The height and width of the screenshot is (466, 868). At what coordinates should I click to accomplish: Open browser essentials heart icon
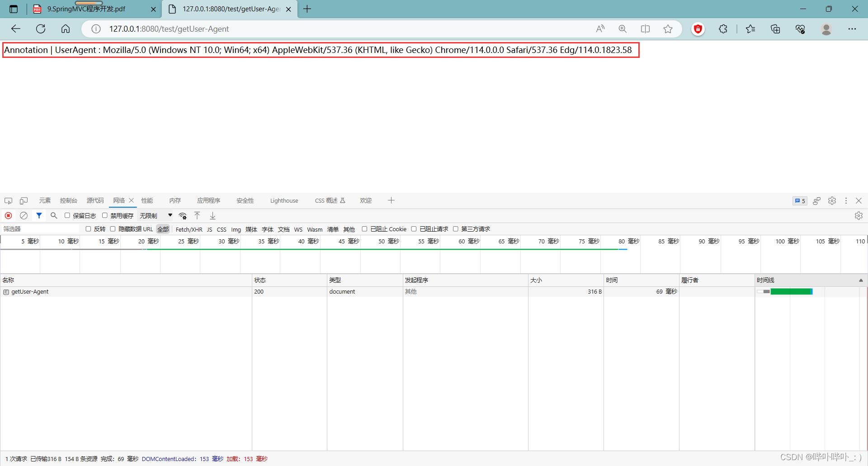coord(800,29)
